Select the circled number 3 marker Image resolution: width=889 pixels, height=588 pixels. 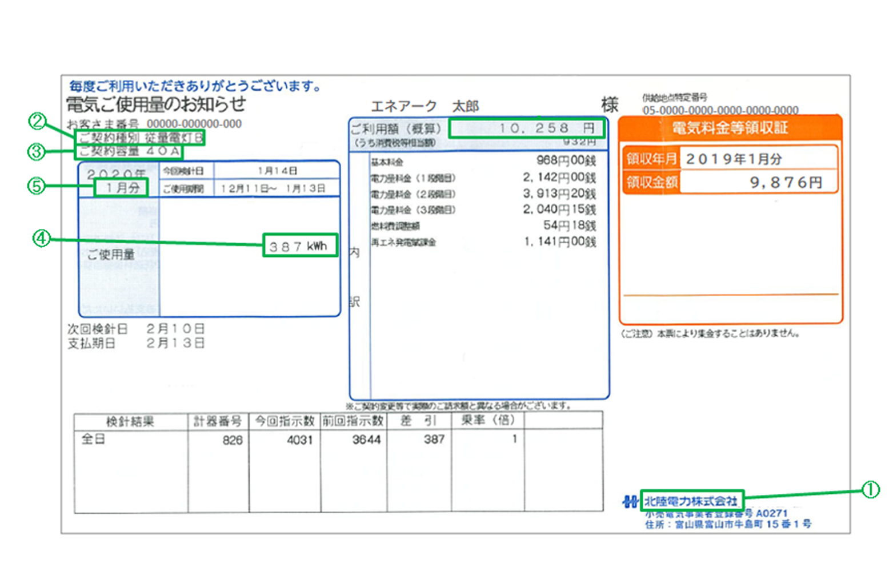[36, 151]
